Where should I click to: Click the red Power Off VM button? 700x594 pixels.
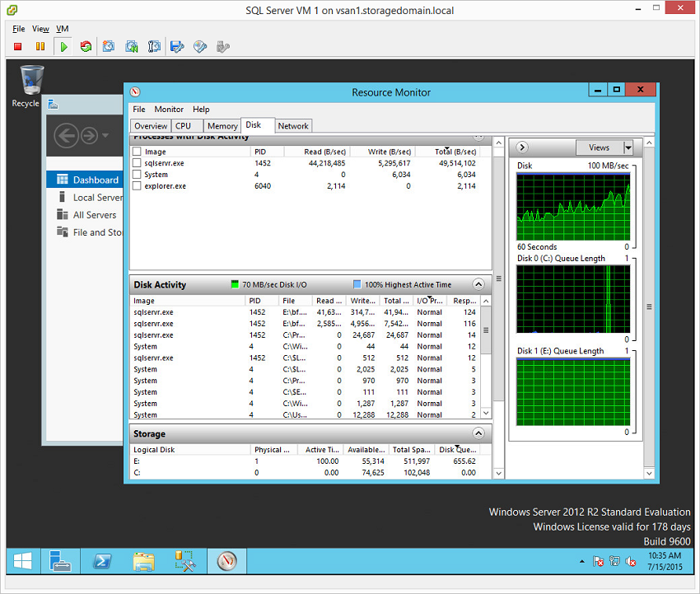[x=18, y=46]
